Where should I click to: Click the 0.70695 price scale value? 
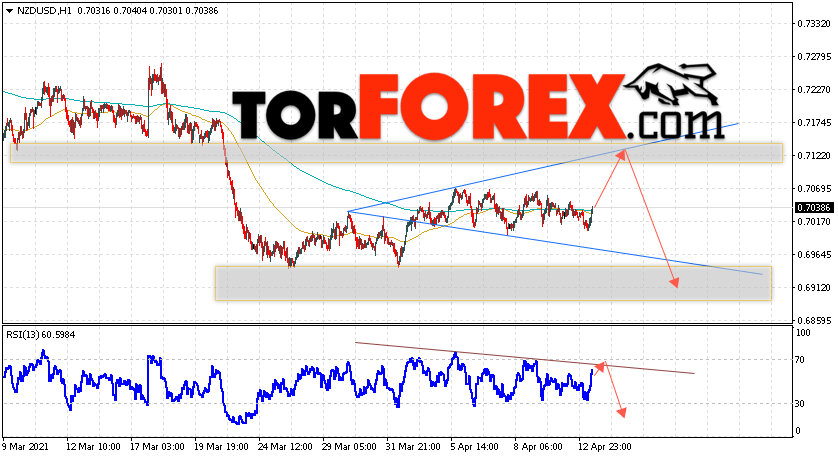(814, 189)
